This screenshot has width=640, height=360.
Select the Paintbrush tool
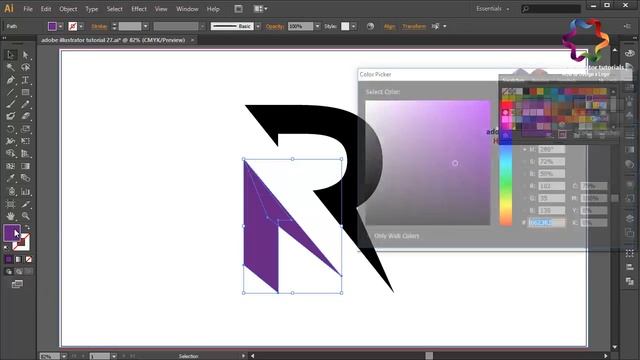(x=11, y=104)
